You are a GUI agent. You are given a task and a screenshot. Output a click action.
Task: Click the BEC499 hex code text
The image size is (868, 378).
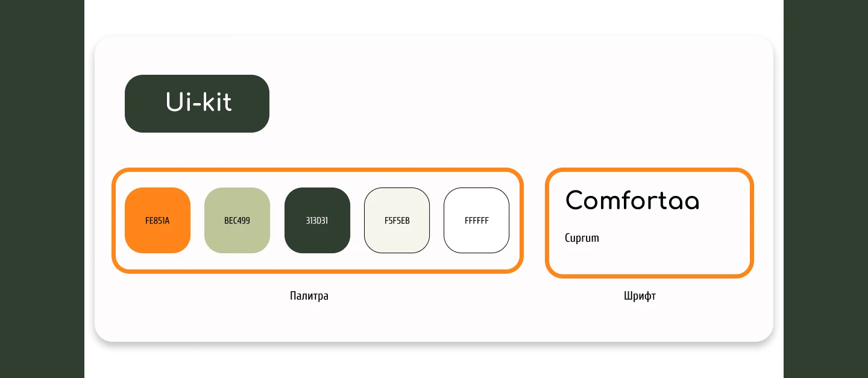pyautogui.click(x=237, y=221)
